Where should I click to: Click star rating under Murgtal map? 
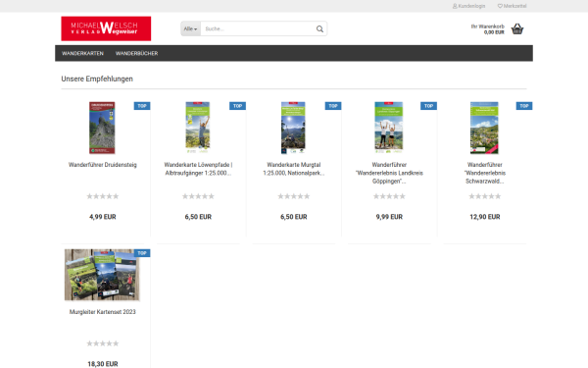tap(294, 196)
